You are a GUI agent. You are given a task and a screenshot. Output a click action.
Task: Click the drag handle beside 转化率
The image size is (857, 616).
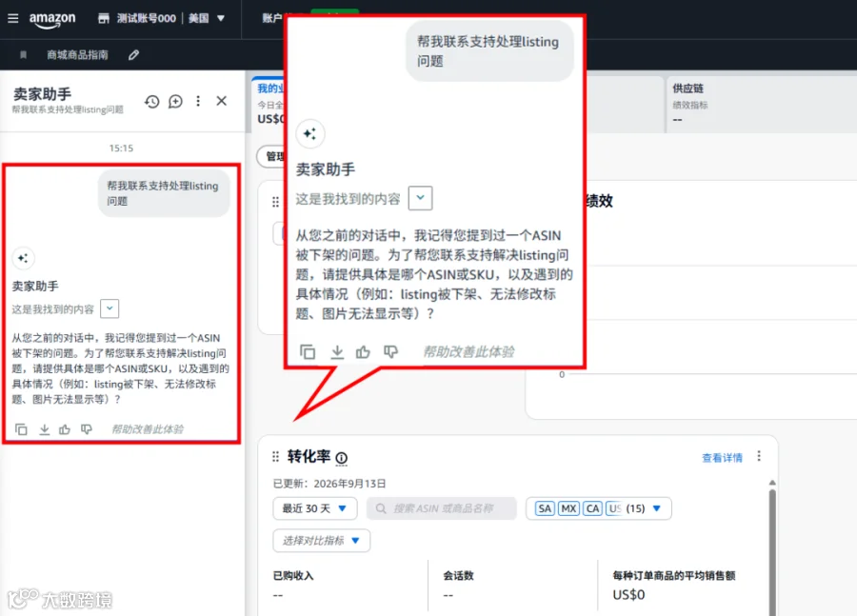(275, 456)
